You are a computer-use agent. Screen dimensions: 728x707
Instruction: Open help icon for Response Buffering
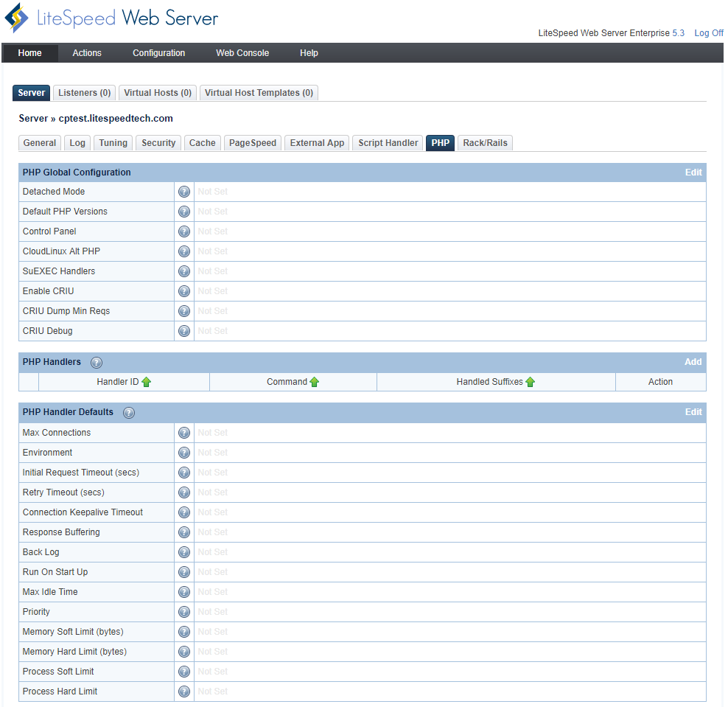point(184,533)
